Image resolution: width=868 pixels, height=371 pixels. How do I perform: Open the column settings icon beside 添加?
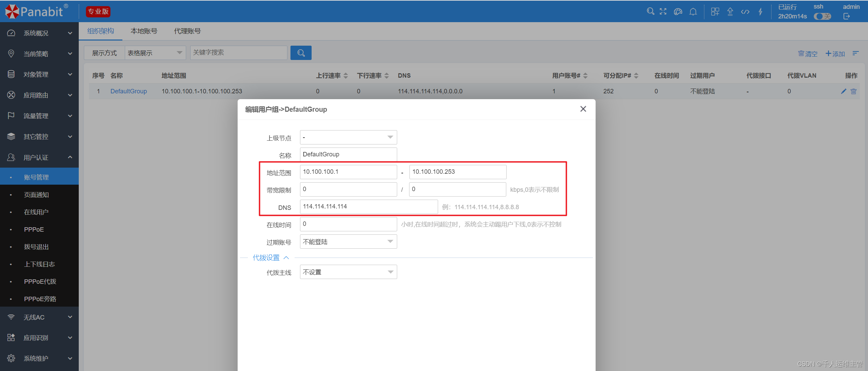pyautogui.click(x=856, y=53)
